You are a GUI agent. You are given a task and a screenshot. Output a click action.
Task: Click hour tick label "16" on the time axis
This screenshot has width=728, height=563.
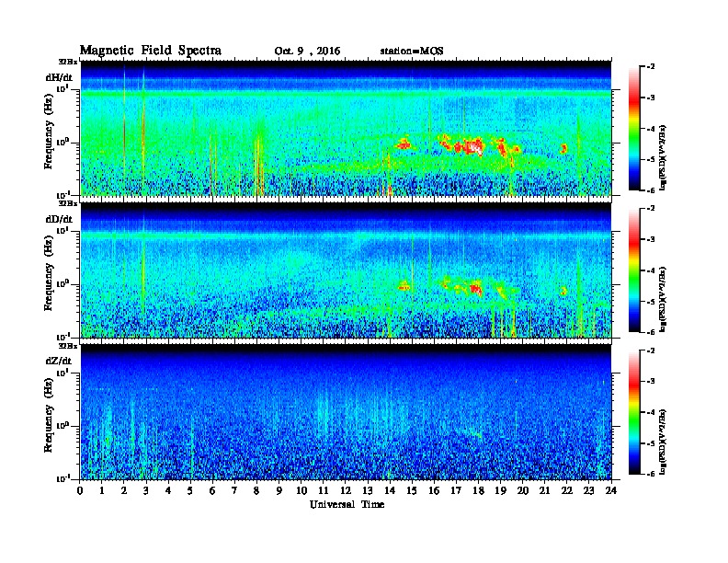434,490
